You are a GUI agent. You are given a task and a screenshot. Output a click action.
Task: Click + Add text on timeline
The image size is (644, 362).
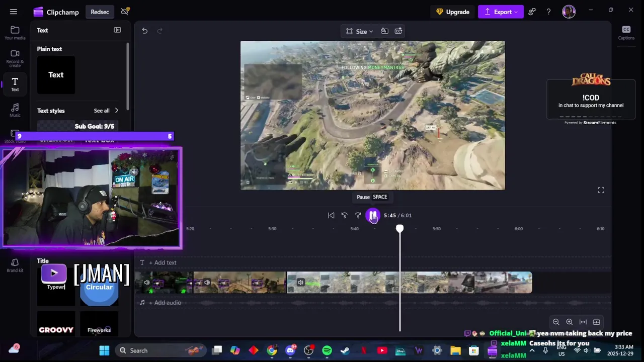click(x=163, y=262)
